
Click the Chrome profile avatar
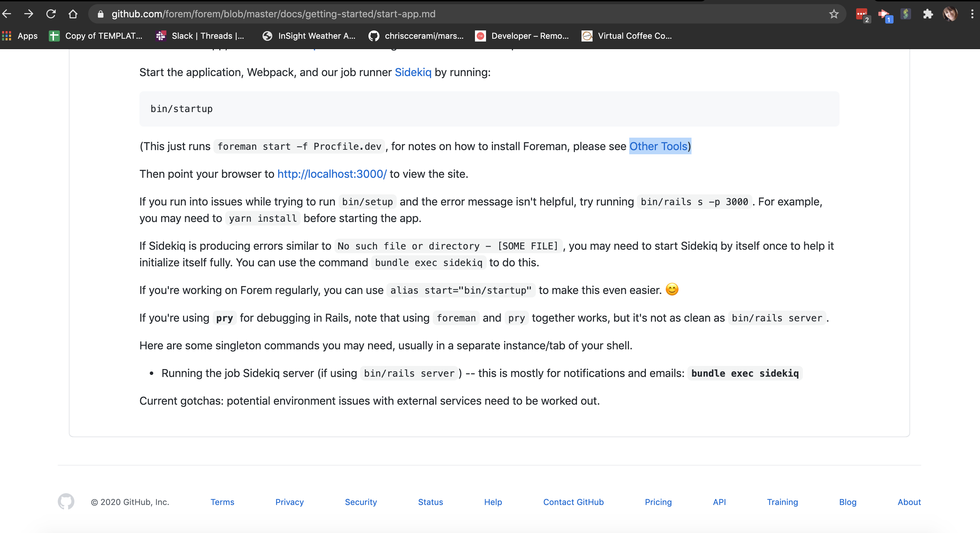point(951,14)
